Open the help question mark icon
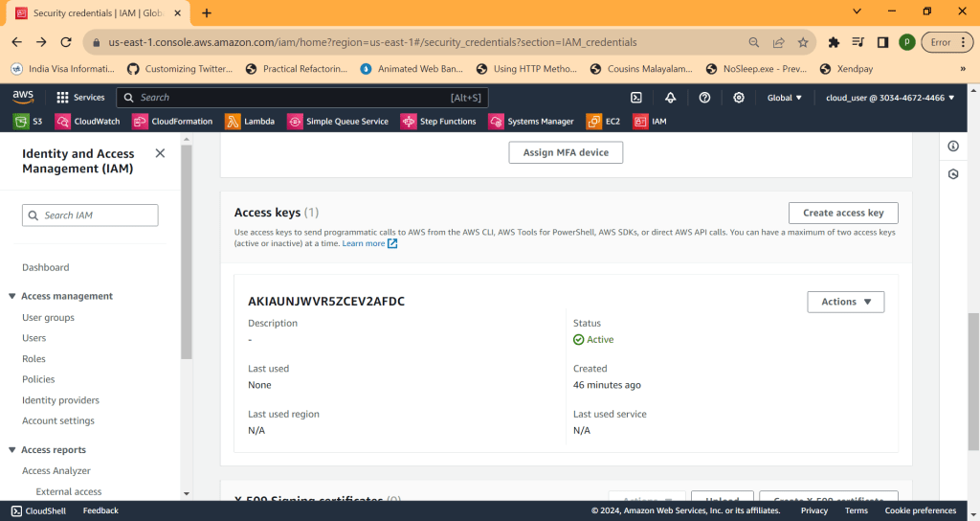The width and height of the screenshot is (980, 521). click(x=704, y=98)
